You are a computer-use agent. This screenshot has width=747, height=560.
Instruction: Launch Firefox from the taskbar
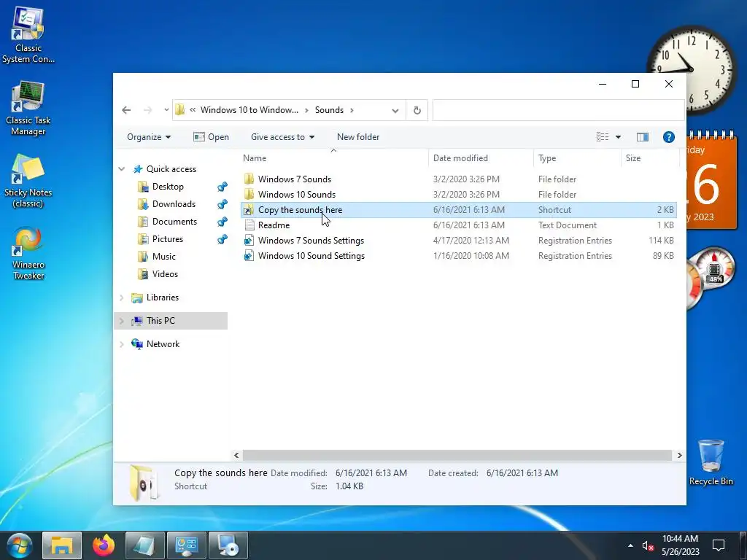click(x=104, y=545)
